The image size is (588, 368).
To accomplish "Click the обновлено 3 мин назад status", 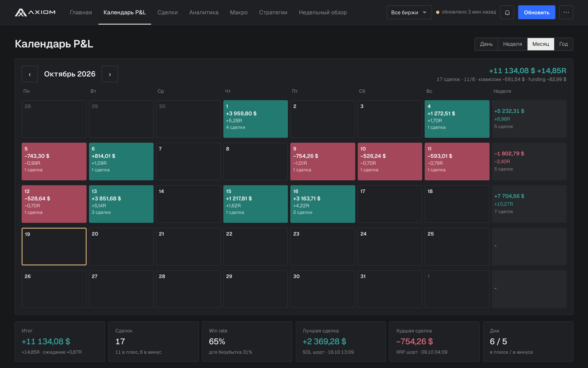I will point(466,12).
